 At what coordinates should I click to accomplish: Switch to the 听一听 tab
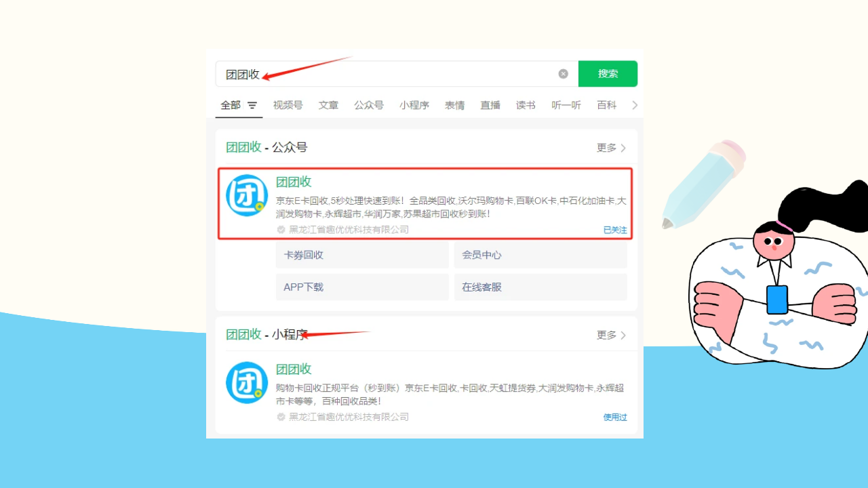pyautogui.click(x=566, y=105)
